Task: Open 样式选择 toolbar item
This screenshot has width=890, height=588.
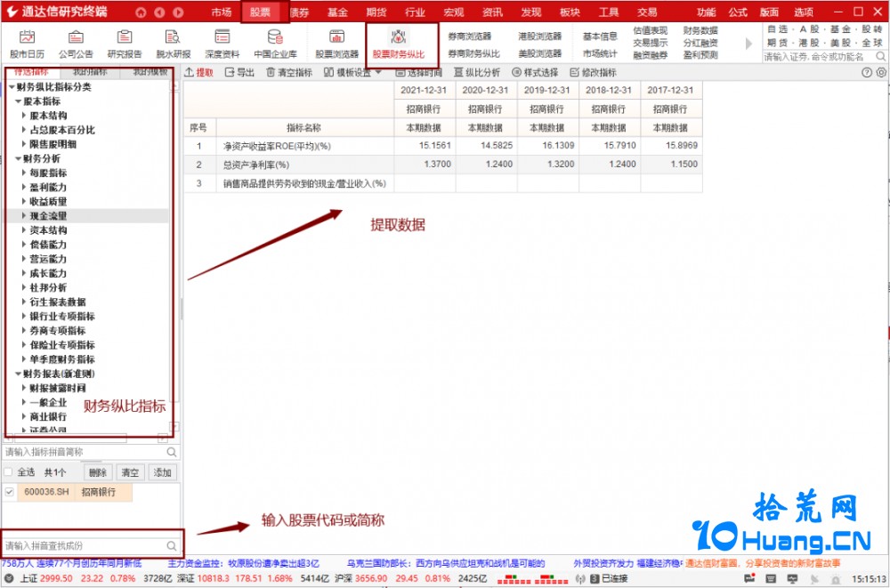Action: point(535,73)
